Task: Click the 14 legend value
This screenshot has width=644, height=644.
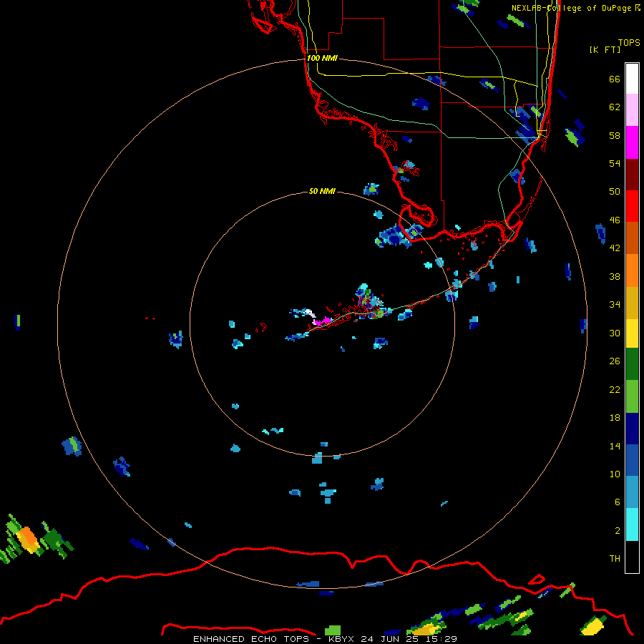Action: 615,446
